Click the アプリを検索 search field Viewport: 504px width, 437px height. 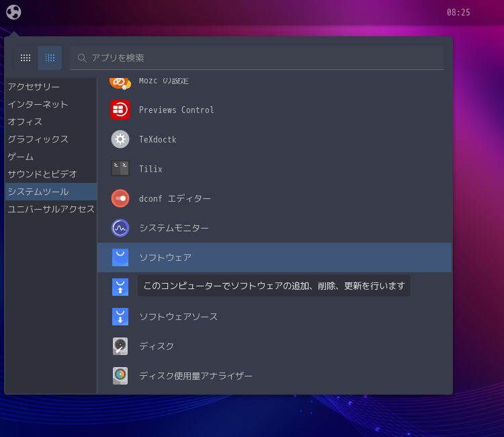point(257,58)
